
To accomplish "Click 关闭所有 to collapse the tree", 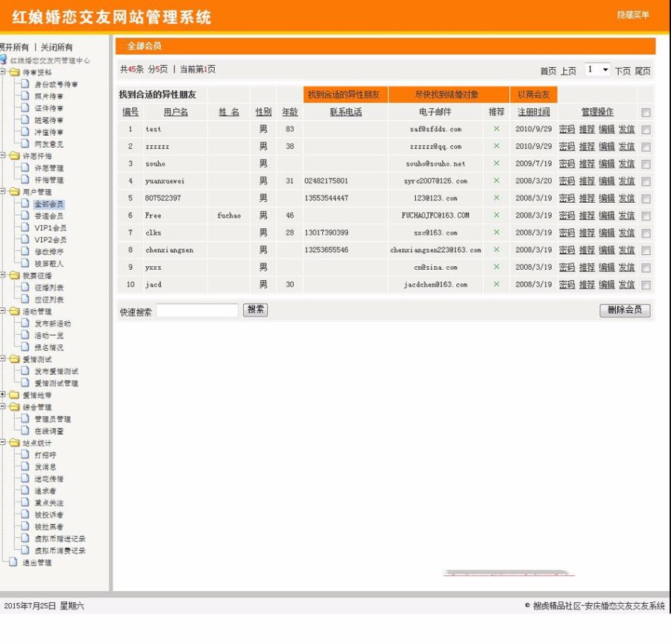I will click(x=57, y=47).
